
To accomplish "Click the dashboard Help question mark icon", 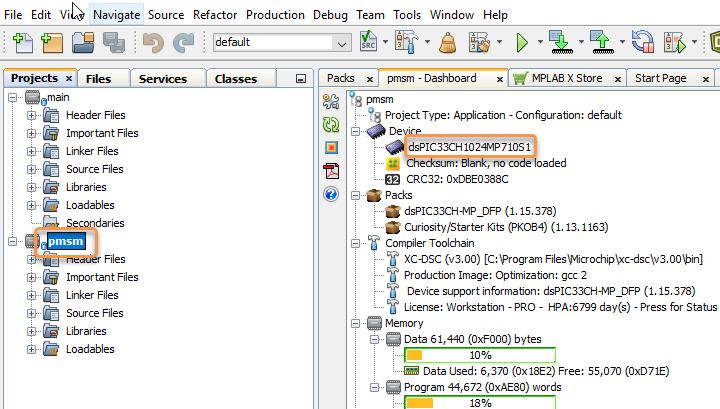I will point(331,194).
